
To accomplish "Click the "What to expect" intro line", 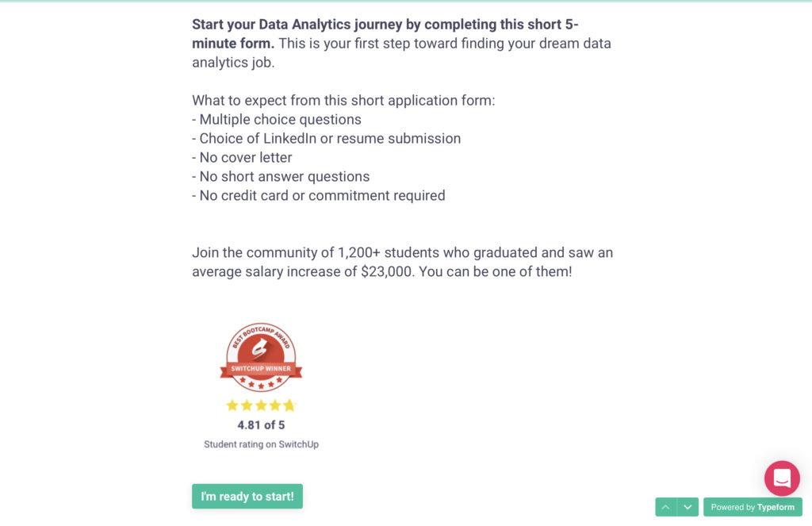I will [343, 101].
